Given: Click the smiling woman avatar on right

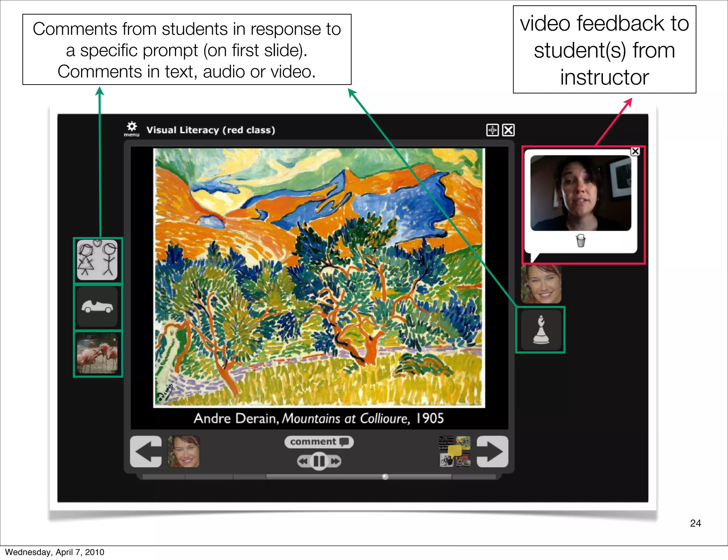Looking at the screenshot, I should pyautogui.click(x=541, y=284).
